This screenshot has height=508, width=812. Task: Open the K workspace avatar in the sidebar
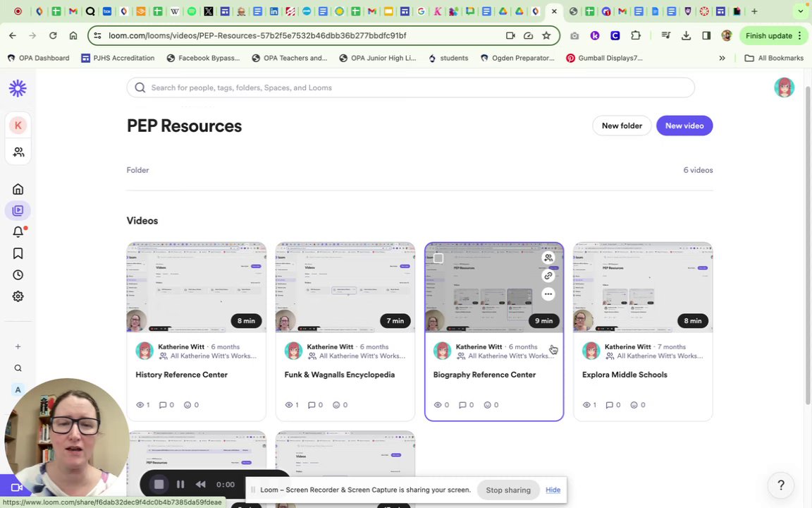(18, 125)
